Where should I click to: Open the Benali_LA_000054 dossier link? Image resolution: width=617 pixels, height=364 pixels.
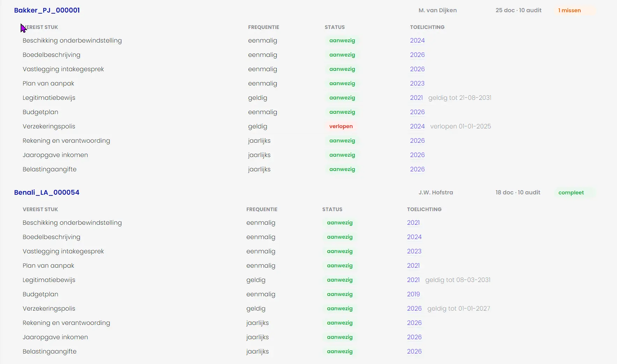[47, 192]
